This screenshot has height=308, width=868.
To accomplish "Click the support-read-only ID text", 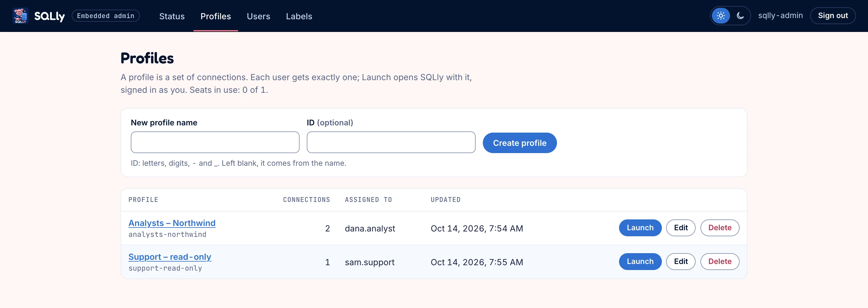I will click(x=165, y=268).
